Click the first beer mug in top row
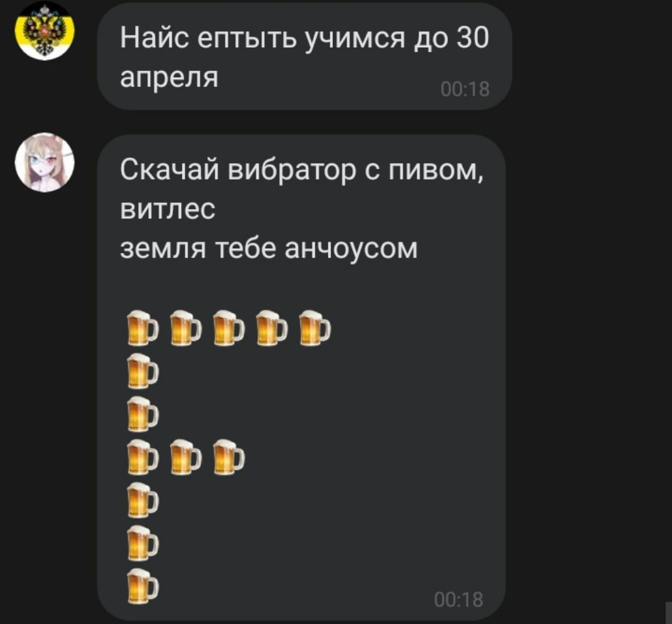This screenshot has width=672, height=624. point(142,328)
